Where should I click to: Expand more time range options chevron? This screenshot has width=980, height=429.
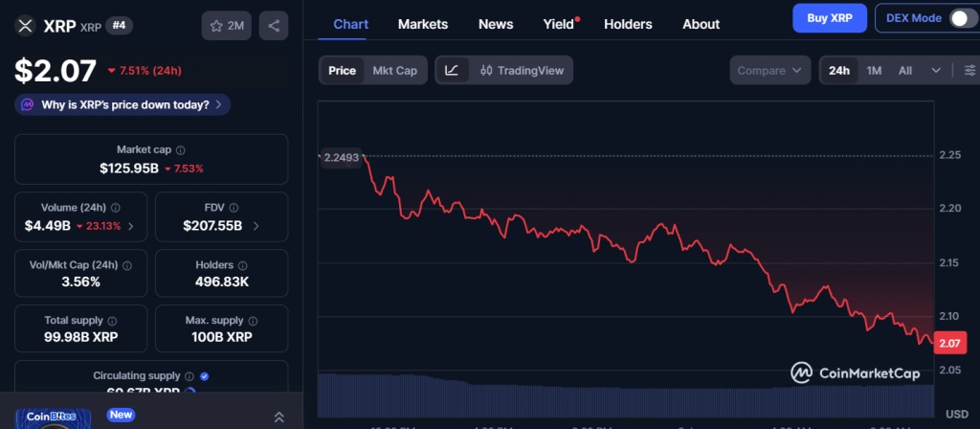coord(936,70)
